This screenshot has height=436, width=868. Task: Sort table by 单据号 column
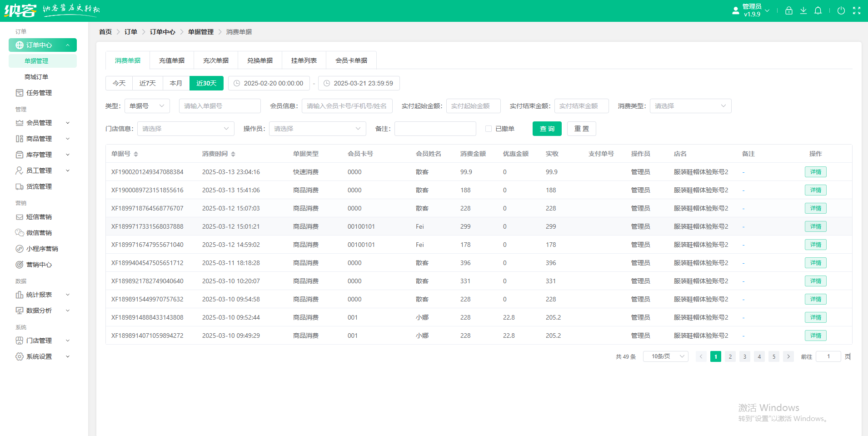click(x=136, y=154)
